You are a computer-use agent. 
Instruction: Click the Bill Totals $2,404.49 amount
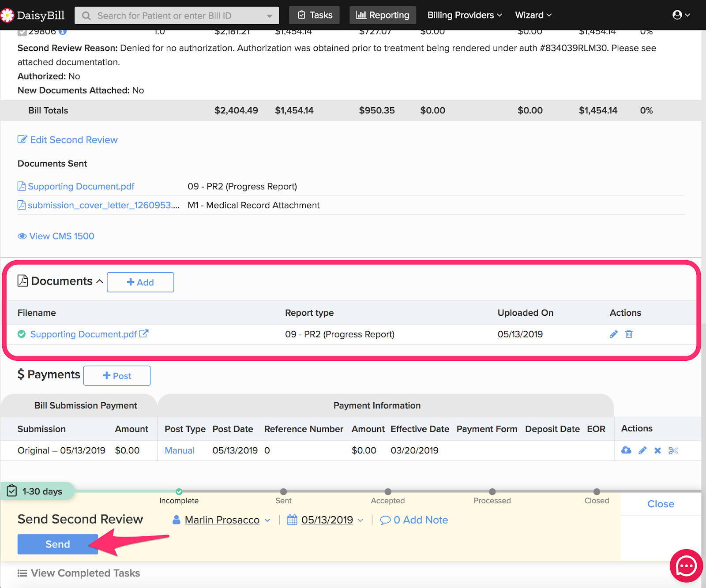[236, 110]
